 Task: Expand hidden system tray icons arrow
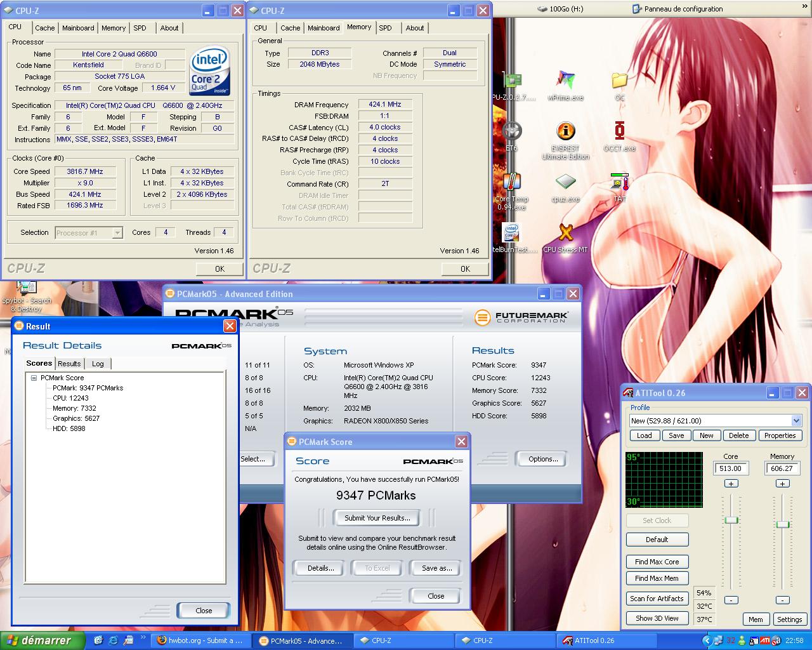708,640
